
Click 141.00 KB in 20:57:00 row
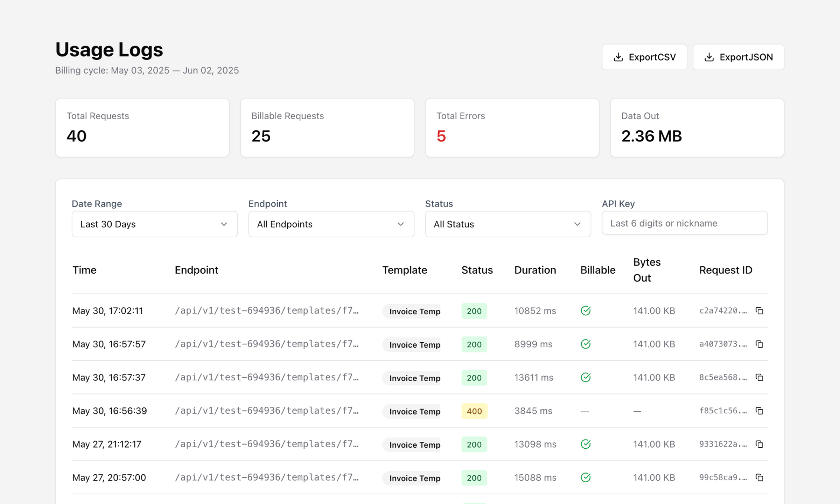click(x=654, y=477)
